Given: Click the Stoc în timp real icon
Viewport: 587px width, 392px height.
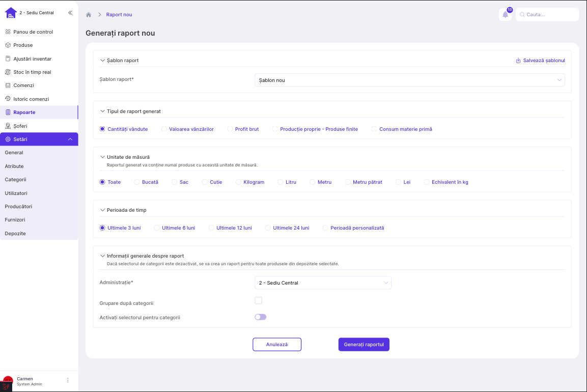Looking at the screenshot, I should [x=8, y=72].
